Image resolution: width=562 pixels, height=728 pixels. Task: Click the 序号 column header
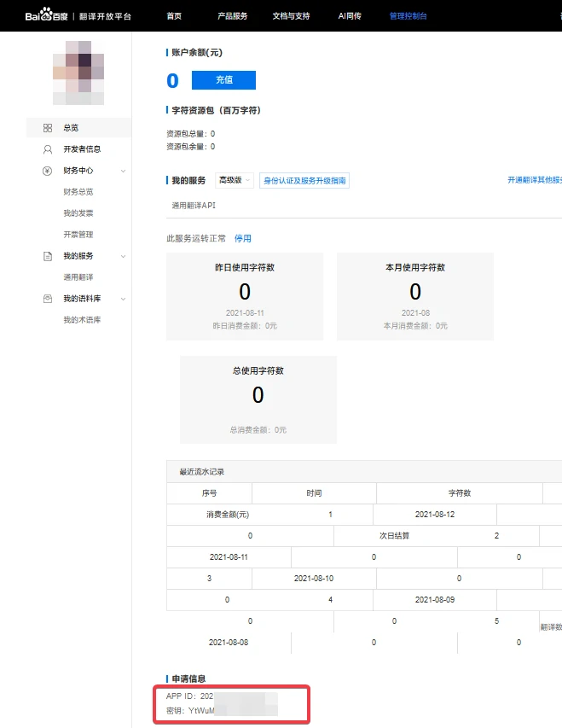click(x=209, y=493)
